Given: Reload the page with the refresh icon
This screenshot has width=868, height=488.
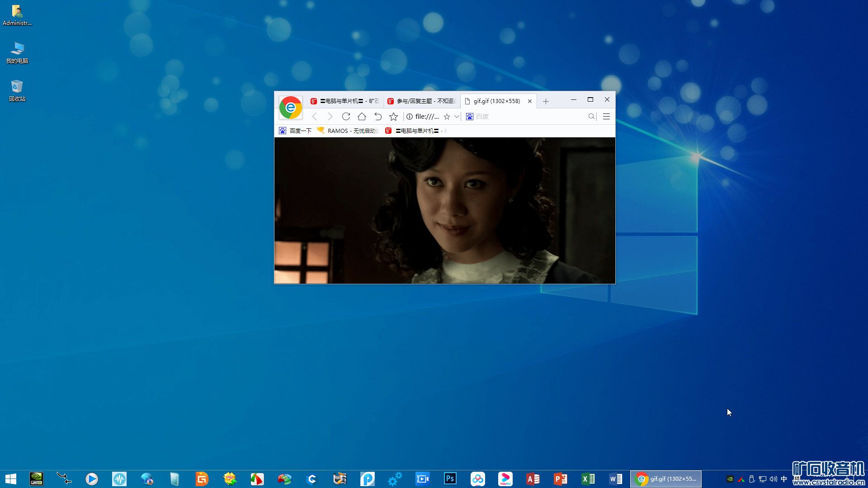Looking at the screenshot, I should 346,117.
